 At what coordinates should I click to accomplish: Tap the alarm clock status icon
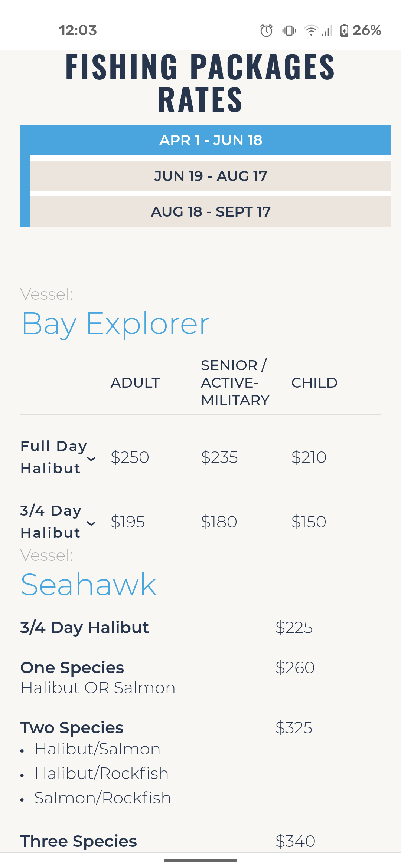[x=266, y=30]
